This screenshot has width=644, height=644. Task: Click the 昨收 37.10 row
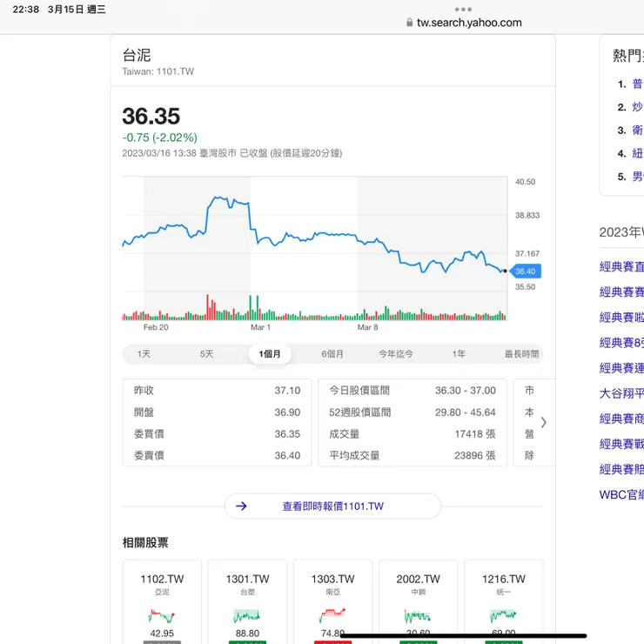tap(217, 390)
